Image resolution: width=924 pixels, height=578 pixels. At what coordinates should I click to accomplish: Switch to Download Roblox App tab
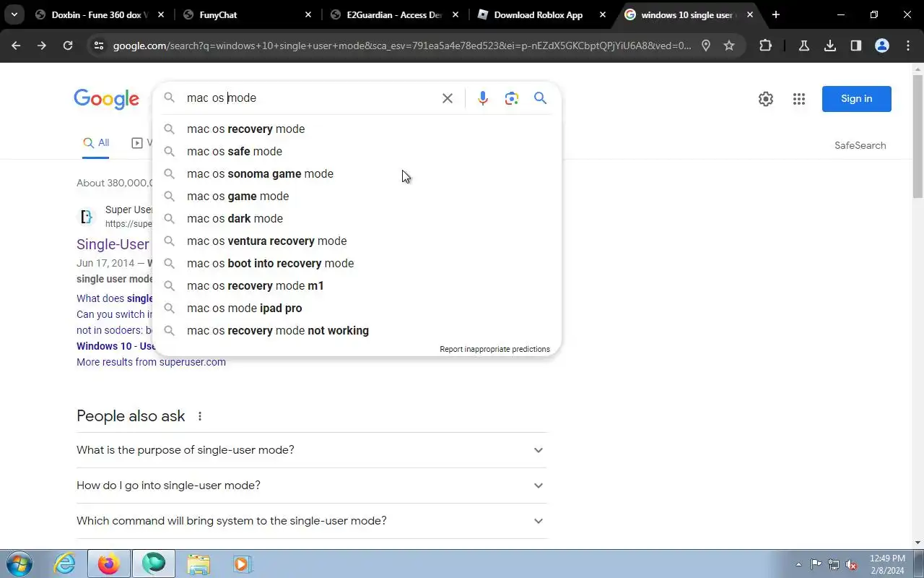[x=541, y=14]
